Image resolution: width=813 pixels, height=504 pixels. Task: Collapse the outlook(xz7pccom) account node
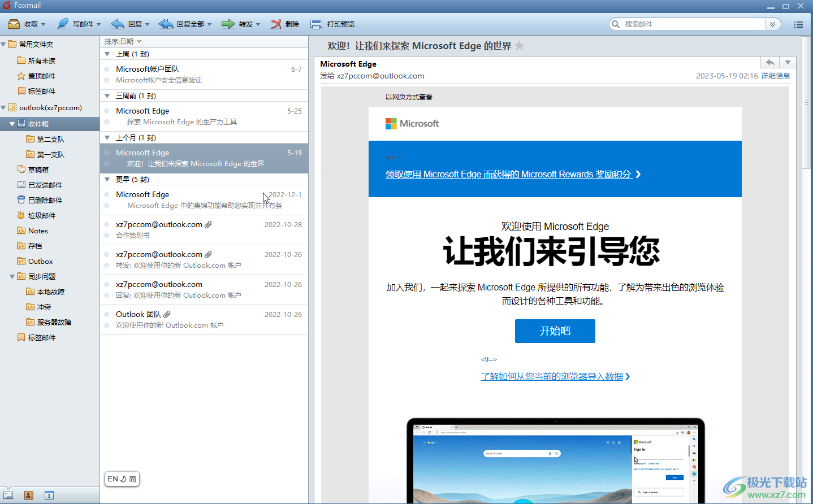pyautogui.click(x=3, y=107)
